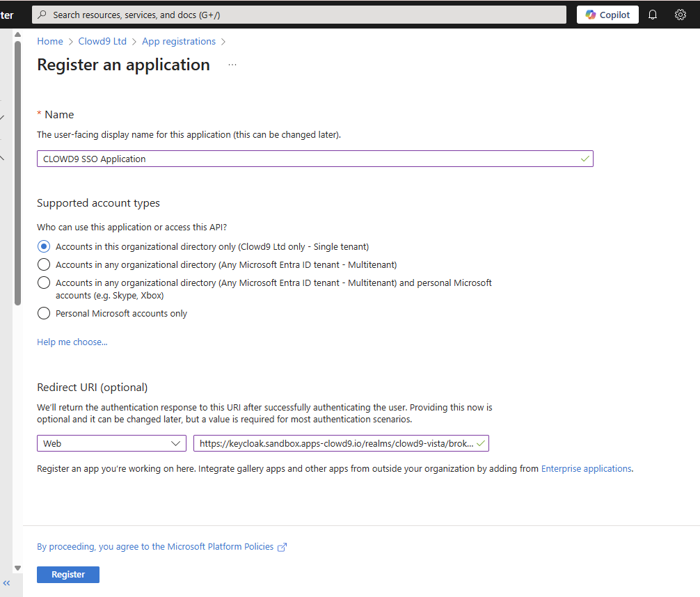This screenshot has width=700, height=597.
Task: Click the search magnifier icon
Action: pos(42,15)
